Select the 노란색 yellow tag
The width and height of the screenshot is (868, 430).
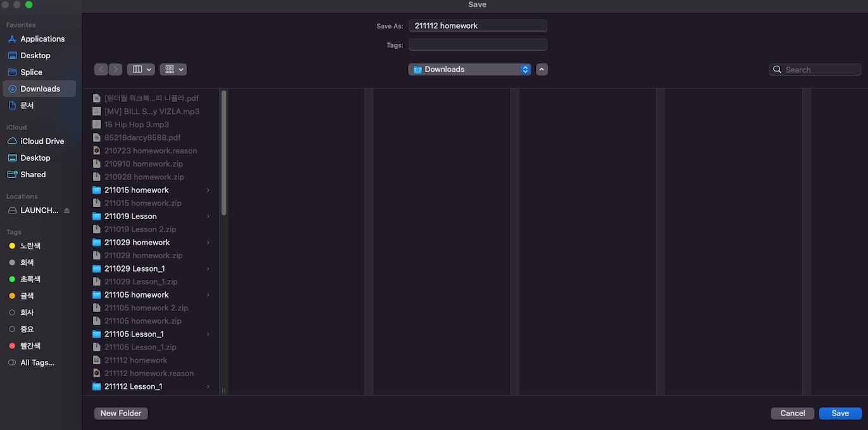point(30,246)
